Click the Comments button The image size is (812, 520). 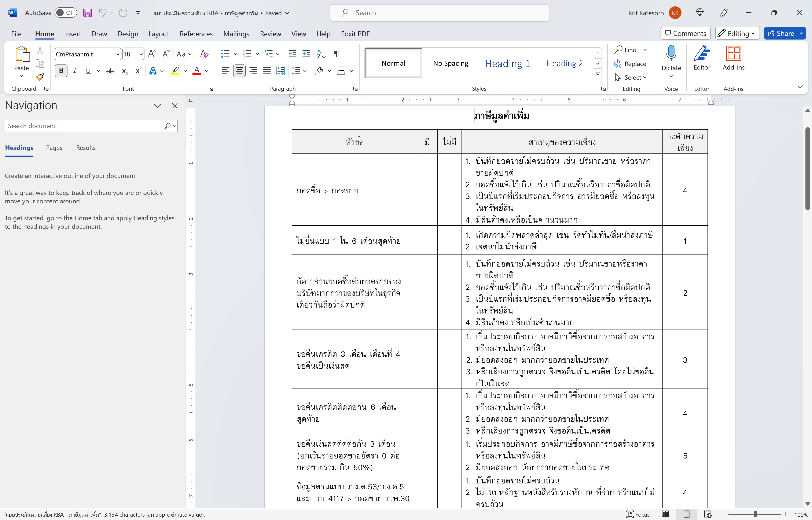pos(685,33)
